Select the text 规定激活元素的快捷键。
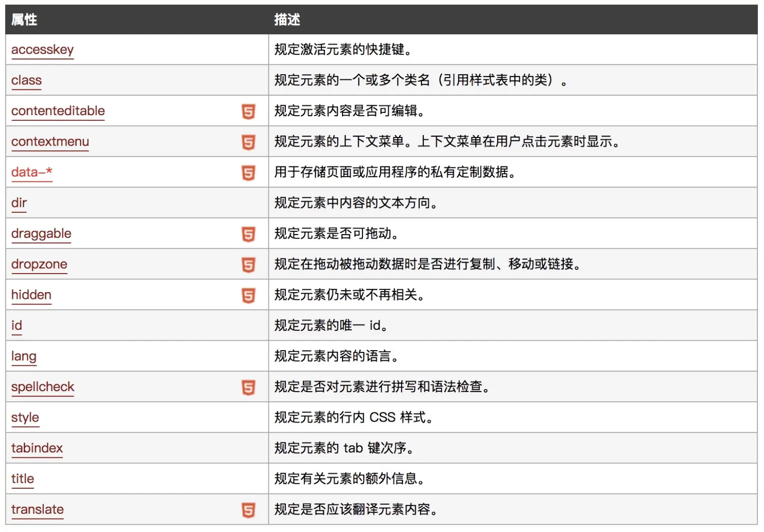Screen dimensions: 764x532 [x=343, y=49]
